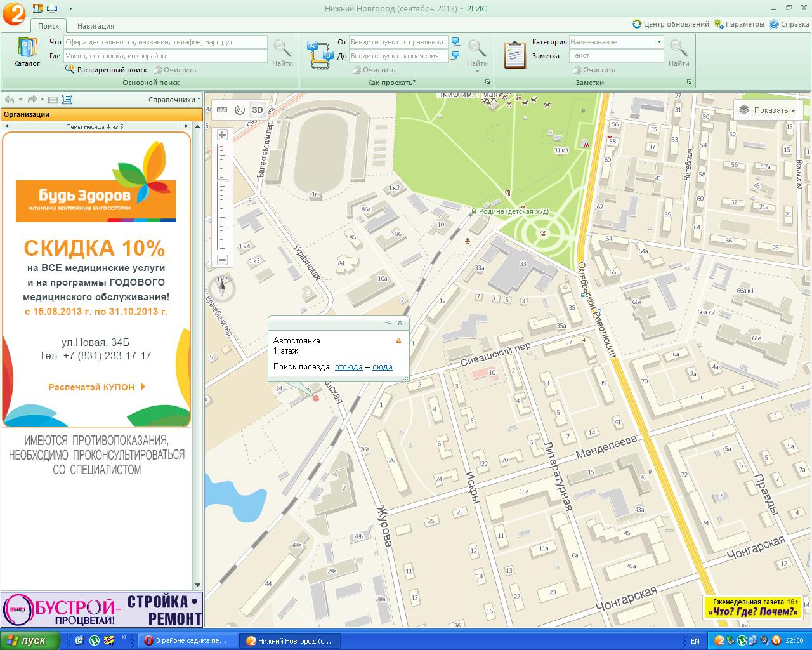The height and width of the screenshot is (650, 812).
Task: Pick destination point on map via the До marker icon
Action: coord(455,56)
